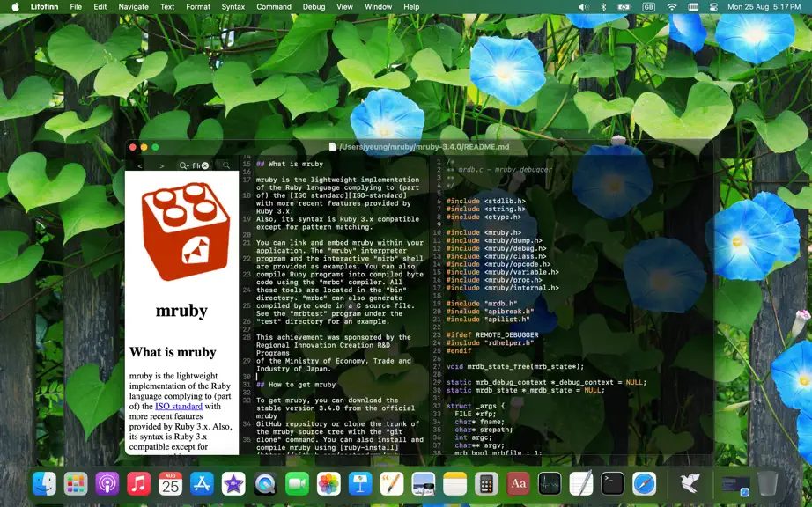The height and width of the screenshot is (507, 812).
Task: Open Calendar from the Dock
Action: pos(170,484)
